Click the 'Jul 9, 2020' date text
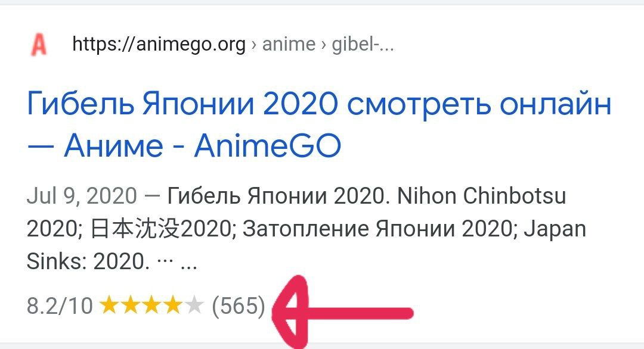 point(82,195)
